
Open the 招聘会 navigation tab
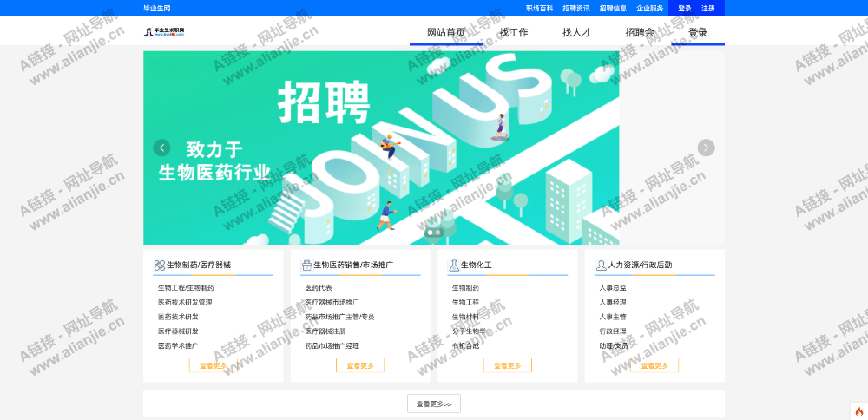(x=640, y=33)
